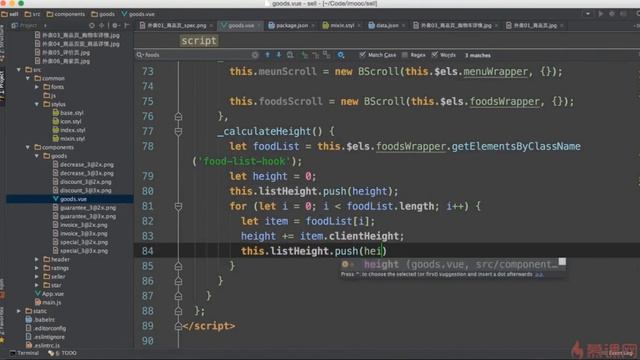The image size is (640, 360).
Task: Open base.styl in project tree
Action: point(68,113)
